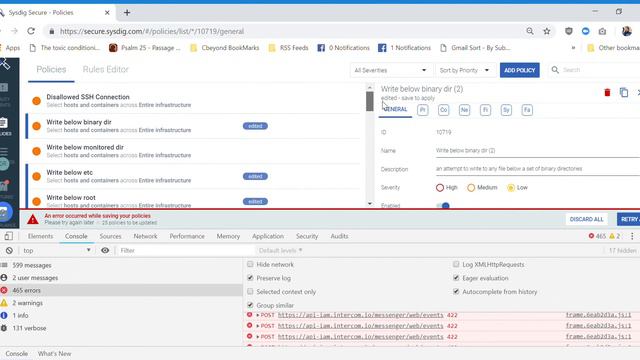Open the Policy Events sidebar icon

tap(4, 88)
